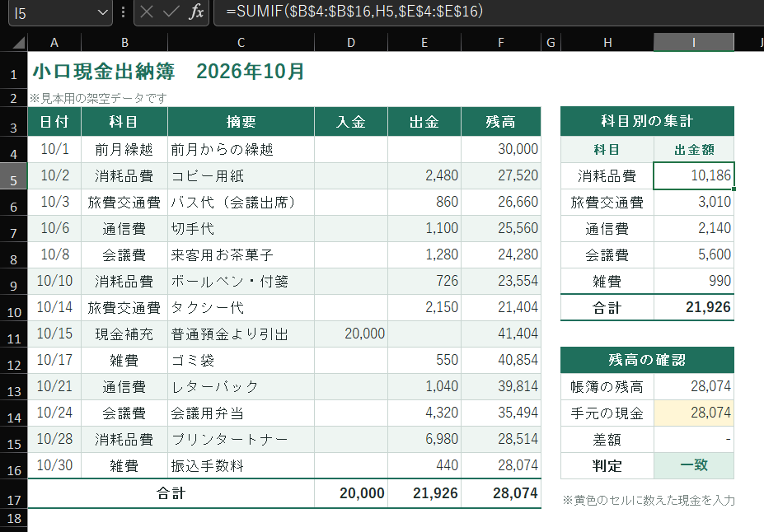
Task: Click cell レターパック
Action: click(241, 386)
